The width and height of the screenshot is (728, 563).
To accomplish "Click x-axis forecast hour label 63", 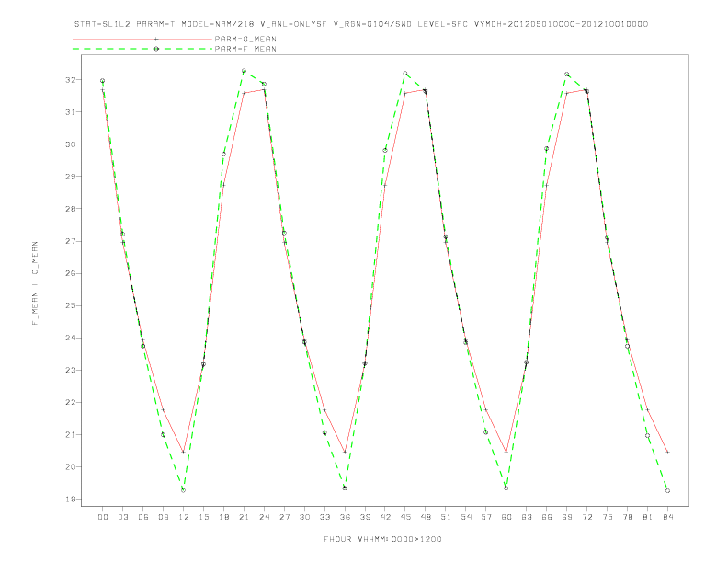I will click(527, 517).
